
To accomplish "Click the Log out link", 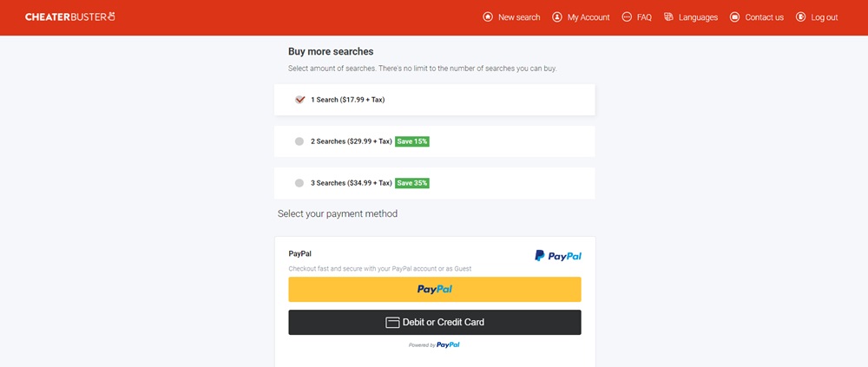I will click(x=824, y=17).
